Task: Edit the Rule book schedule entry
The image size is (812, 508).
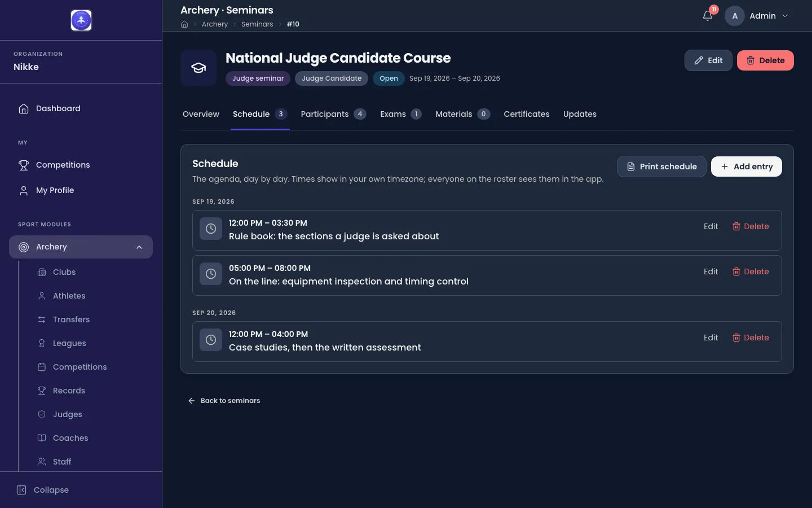Action: [x=710, y=226]
